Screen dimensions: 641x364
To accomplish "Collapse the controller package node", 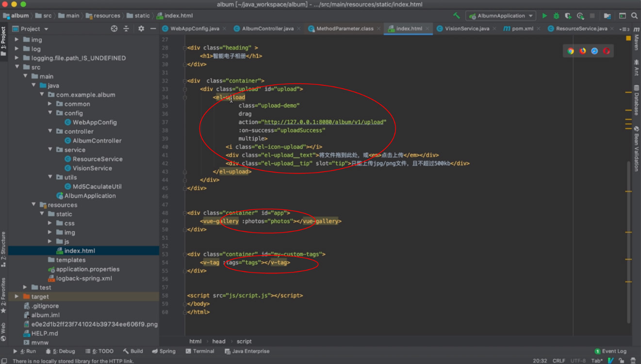I will (50, 131).
